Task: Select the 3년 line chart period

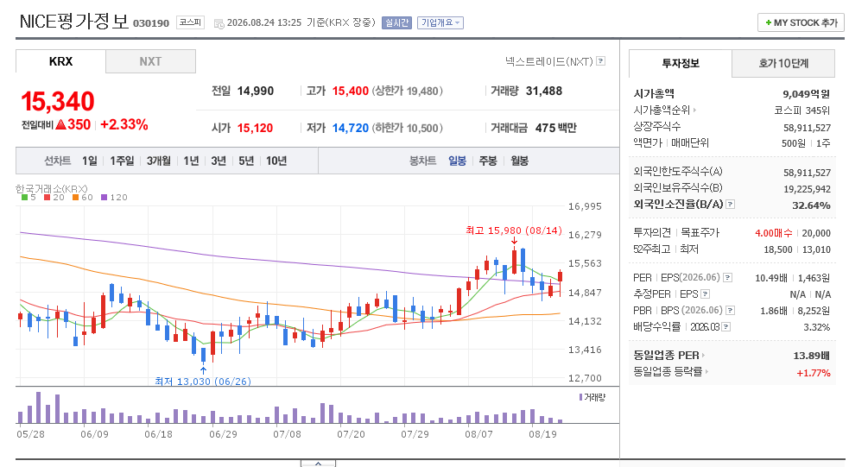Action: coord(219,161)
